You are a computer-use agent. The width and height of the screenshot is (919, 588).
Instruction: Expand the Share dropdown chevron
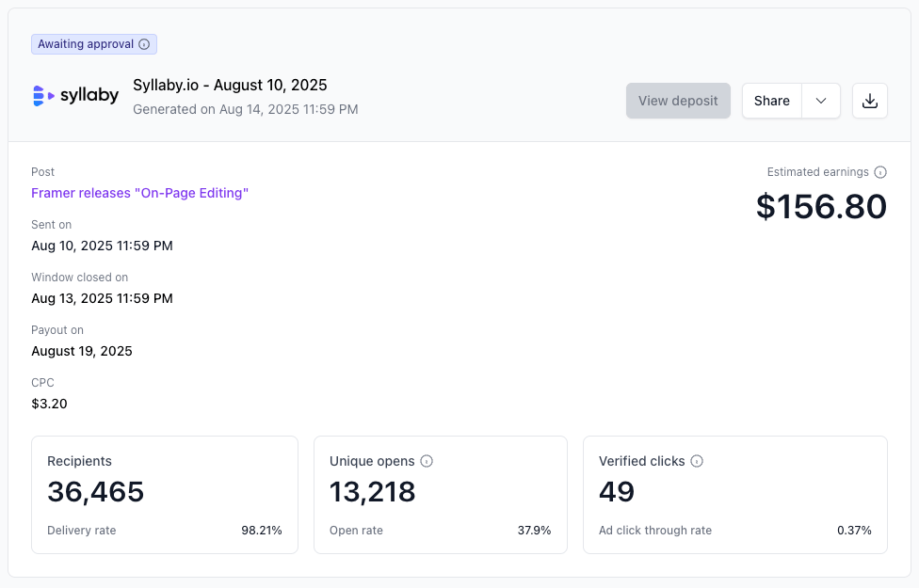coord(821,101)
